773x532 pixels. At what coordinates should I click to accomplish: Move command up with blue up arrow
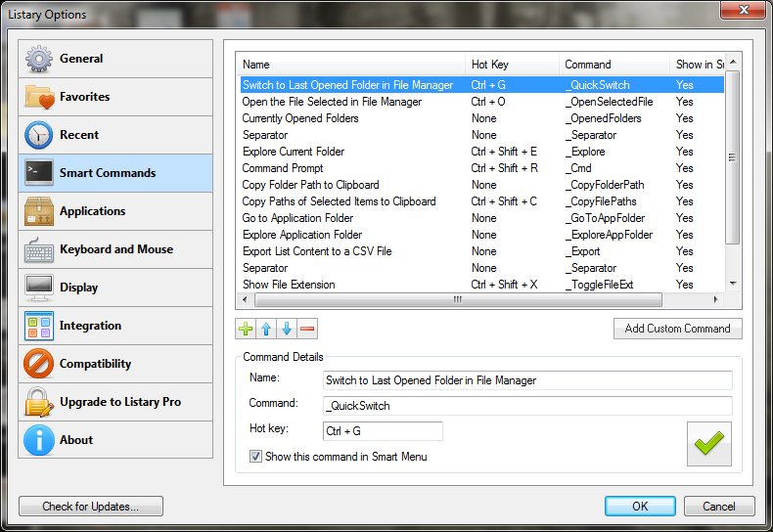coord(266,330)
